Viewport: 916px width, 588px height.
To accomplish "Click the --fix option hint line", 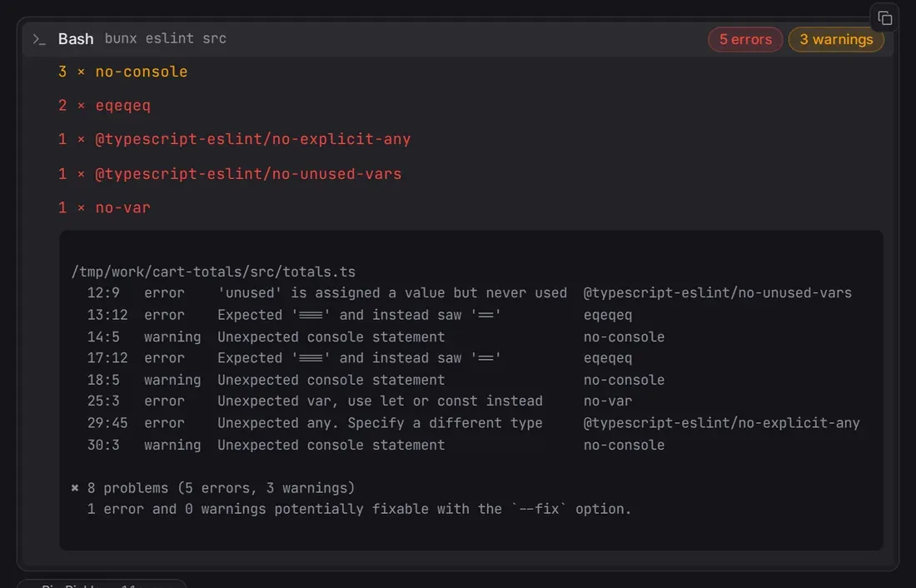I will coord(359,509).
